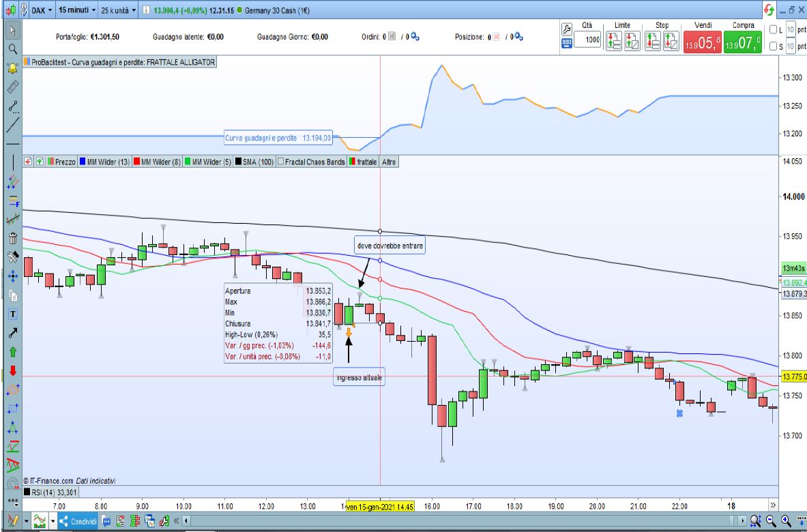
Task: Zoom out with the minus magnifier
Action: click(770, 520)
